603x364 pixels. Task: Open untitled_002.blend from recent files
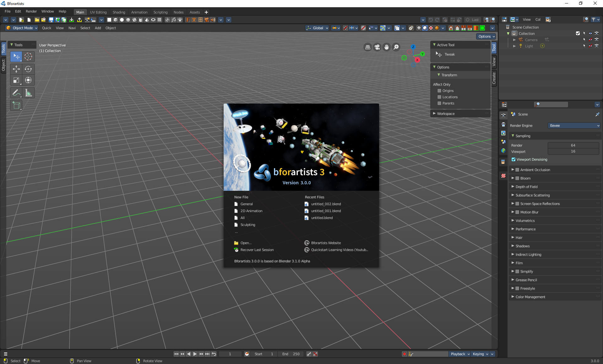point(326,204)
